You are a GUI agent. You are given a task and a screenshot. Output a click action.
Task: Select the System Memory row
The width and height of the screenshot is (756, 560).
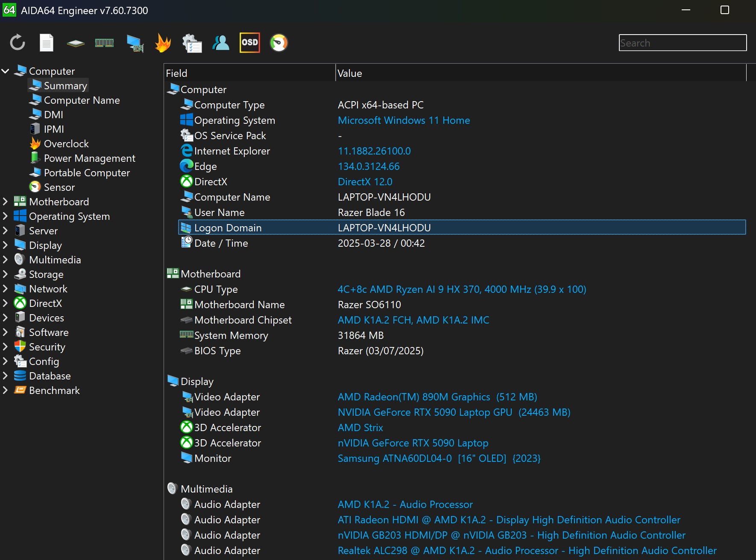pyautogui.click(x=462, y=335)
